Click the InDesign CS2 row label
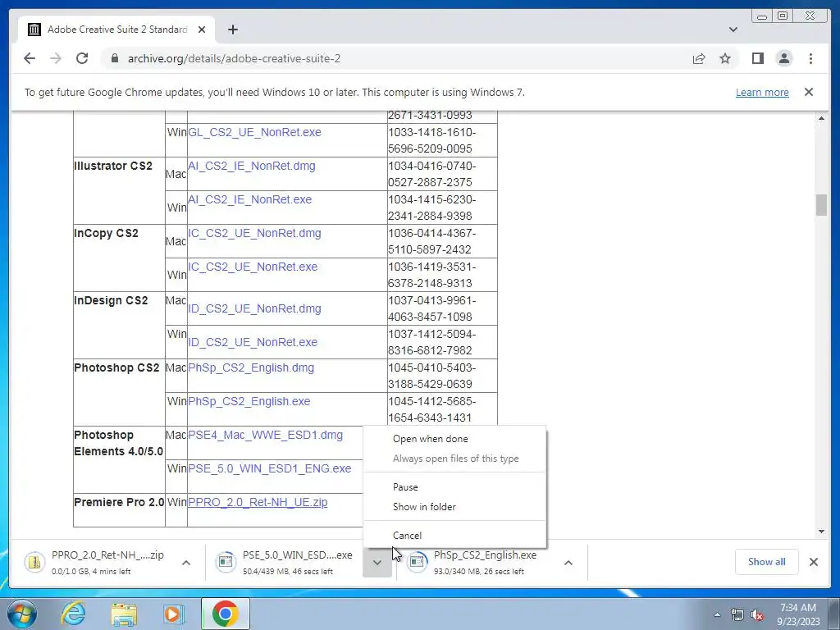840x630 pixels. 111,300
